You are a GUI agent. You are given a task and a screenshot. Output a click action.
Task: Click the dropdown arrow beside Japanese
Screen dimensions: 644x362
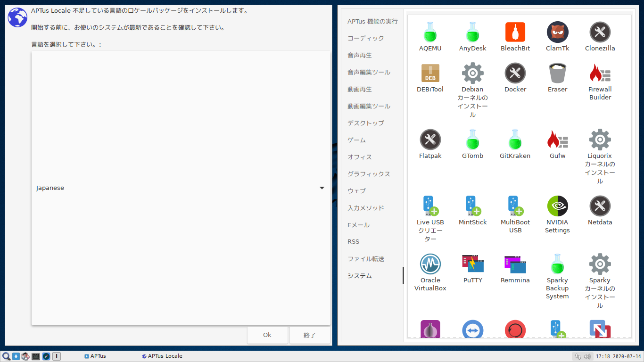pos(322,188)
